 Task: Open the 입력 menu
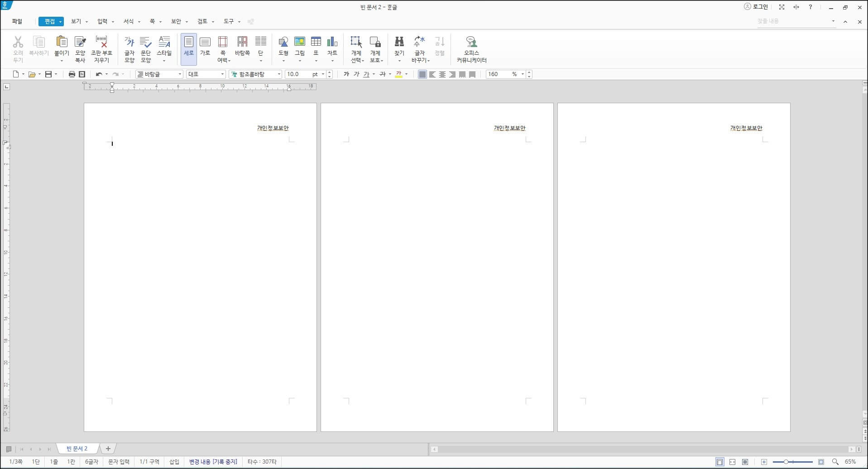click(x=102, y=21)
